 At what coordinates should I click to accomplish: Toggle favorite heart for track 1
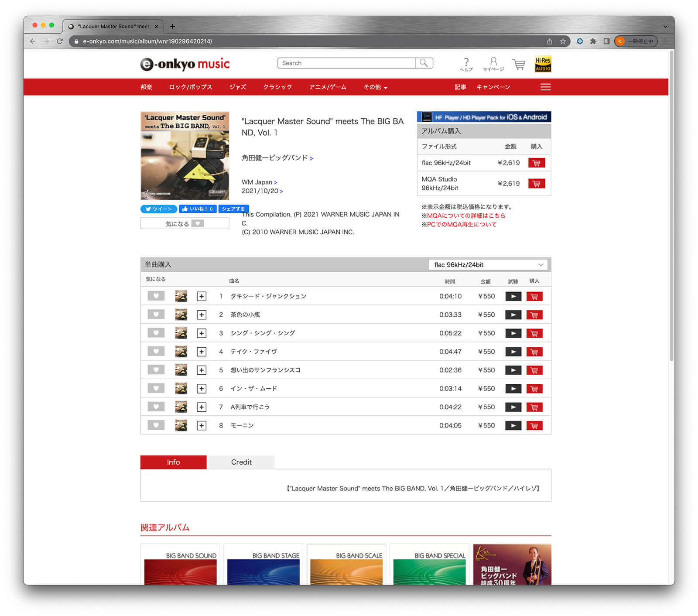[156, 296]
